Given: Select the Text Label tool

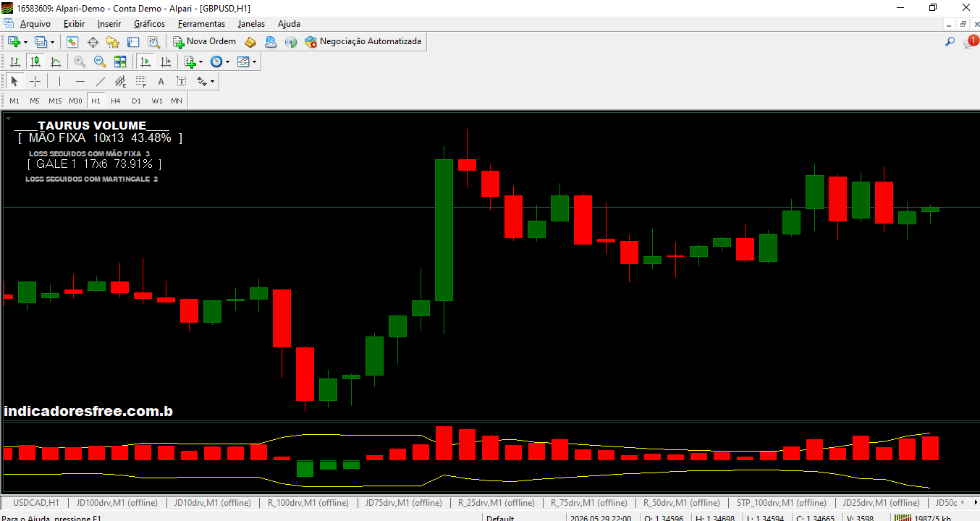Looking at the screenshot, I should [182, 82].
